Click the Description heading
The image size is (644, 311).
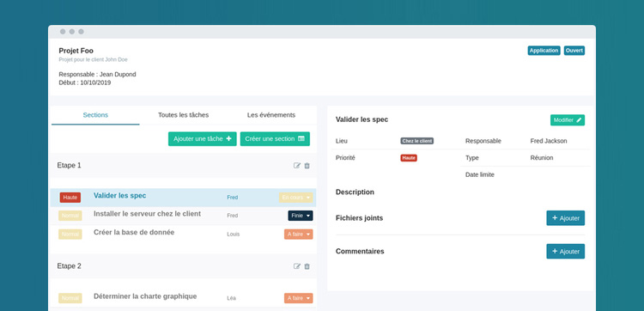(355, 192)
